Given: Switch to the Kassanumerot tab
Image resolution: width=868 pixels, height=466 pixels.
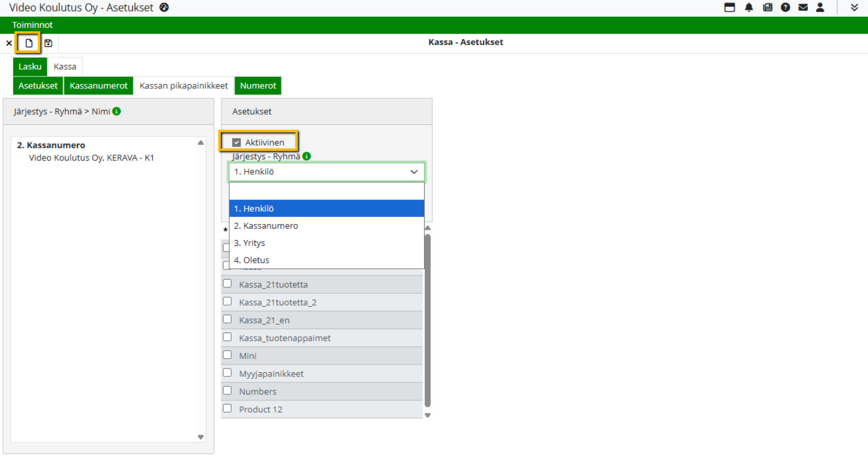Looking at the screenshot, I should click(x=99, y=86).
